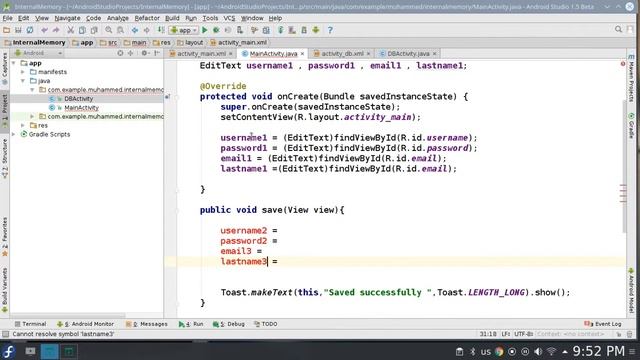The height and width of the screenshot is (360, 640).
Task: Collapse the app module tree node
Action: pyautogui.click(x=14, y=63)
